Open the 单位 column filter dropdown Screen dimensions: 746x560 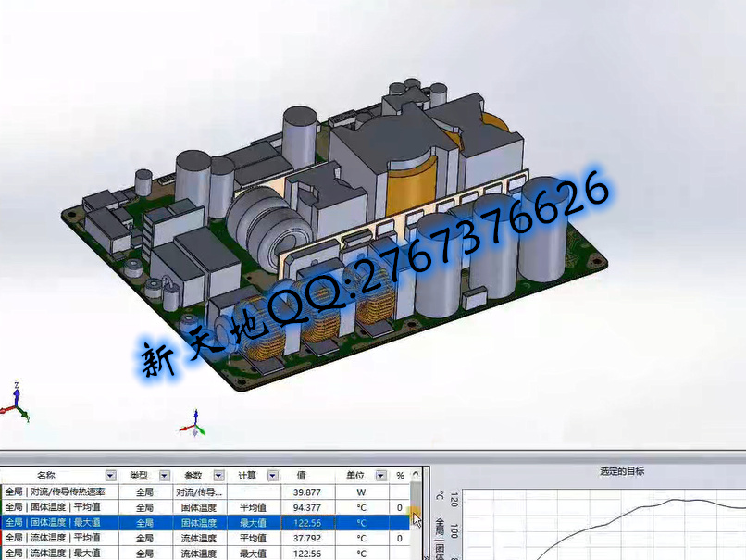click(380, 476)
